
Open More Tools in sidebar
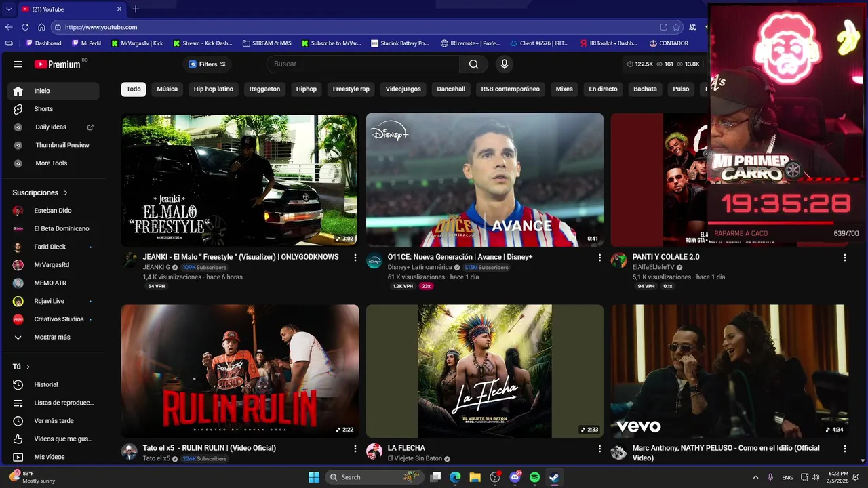coord(53,163)
